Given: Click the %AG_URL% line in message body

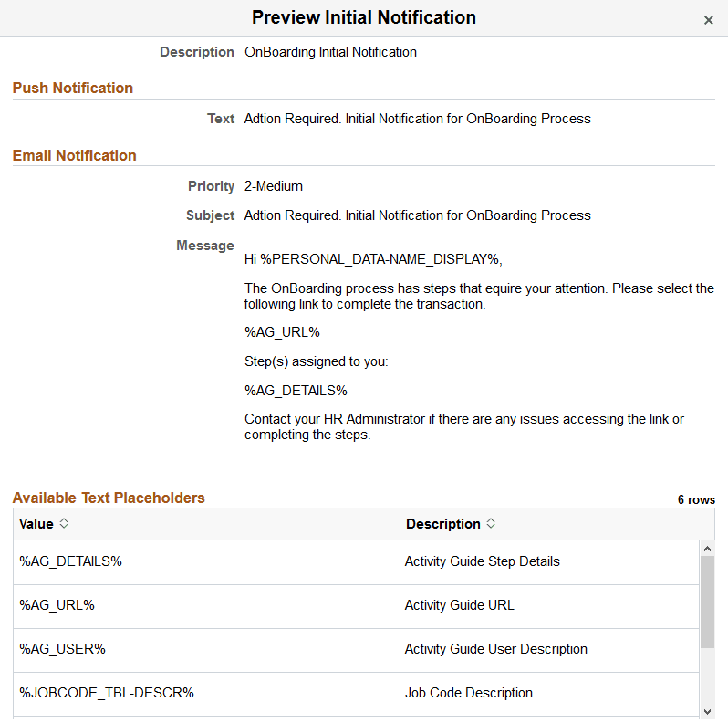Looking at the screenshot, I should pyautogui.click(x=282, y=332).
